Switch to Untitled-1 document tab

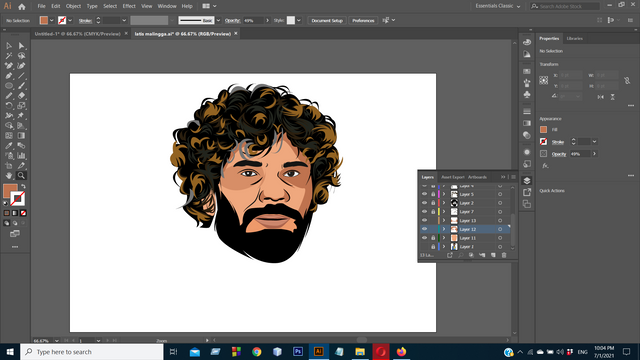click(78, 34)
